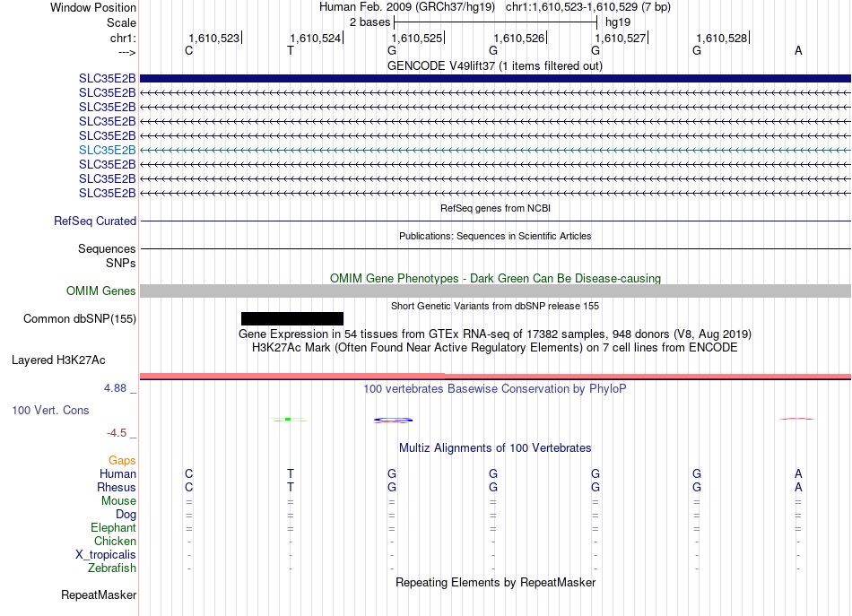Click the green PhyloP mark under base T

pyautogui.click(x=289, y=420)
